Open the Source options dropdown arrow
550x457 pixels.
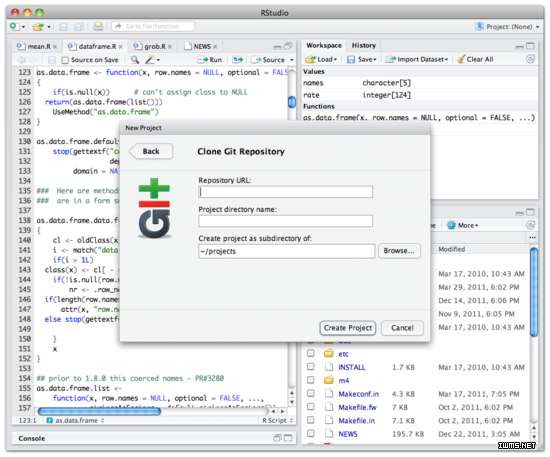pos(291,60)
